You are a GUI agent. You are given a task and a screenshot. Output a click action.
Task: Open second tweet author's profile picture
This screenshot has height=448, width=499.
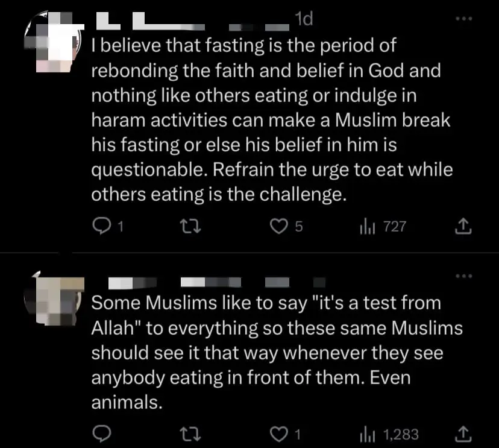pyautogui.click(x=54, y=300)
